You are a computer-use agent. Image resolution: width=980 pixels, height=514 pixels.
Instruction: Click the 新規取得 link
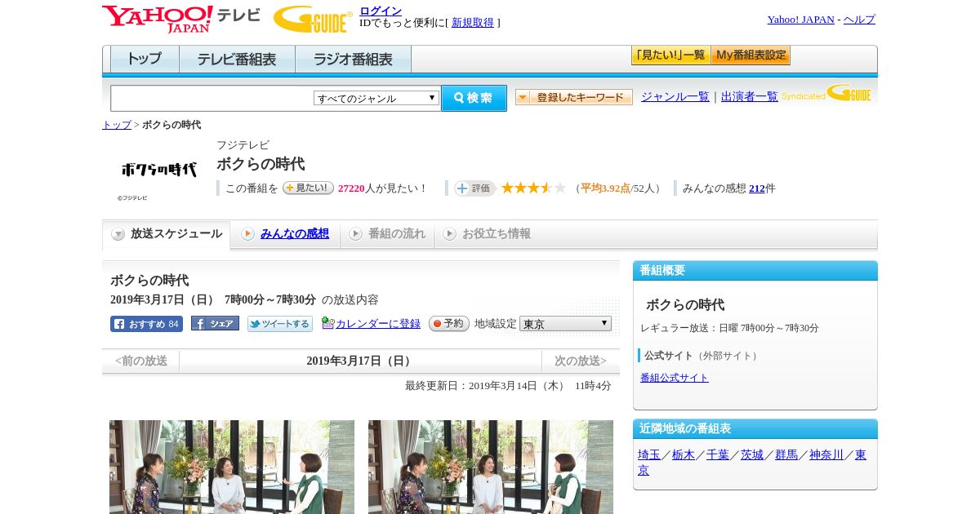click(473, 23)
